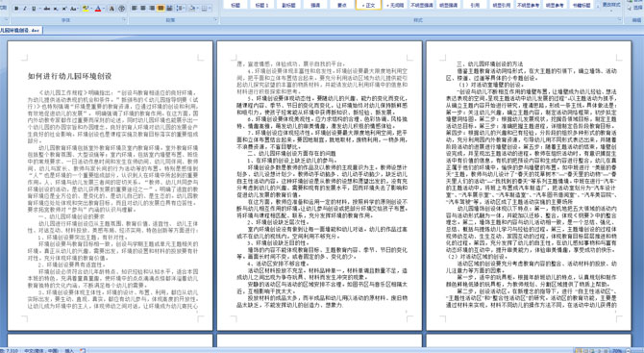The height and width of the screenshot is (353, 644).
Task: Open the line spacing dropdown
Action: pos(184,9)
